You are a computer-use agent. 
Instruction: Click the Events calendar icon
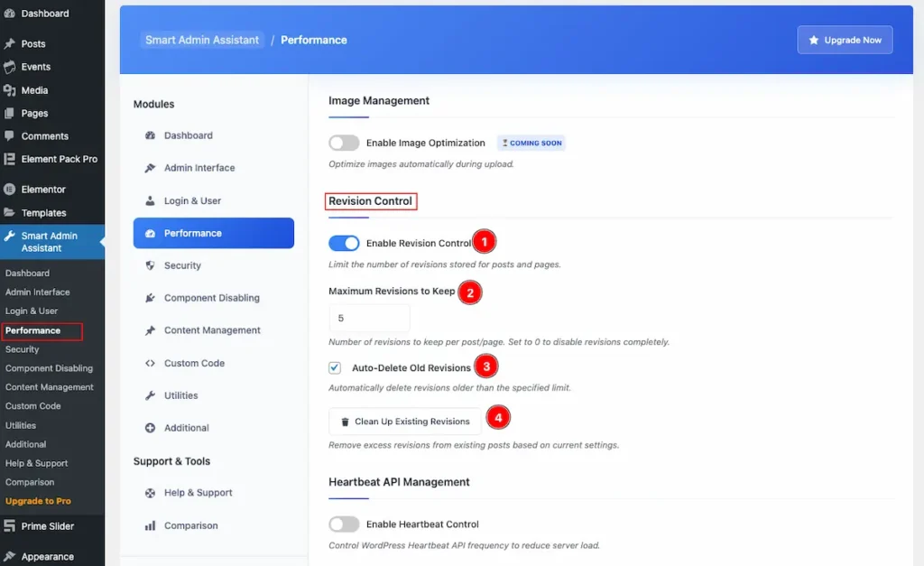click(9, 67)
